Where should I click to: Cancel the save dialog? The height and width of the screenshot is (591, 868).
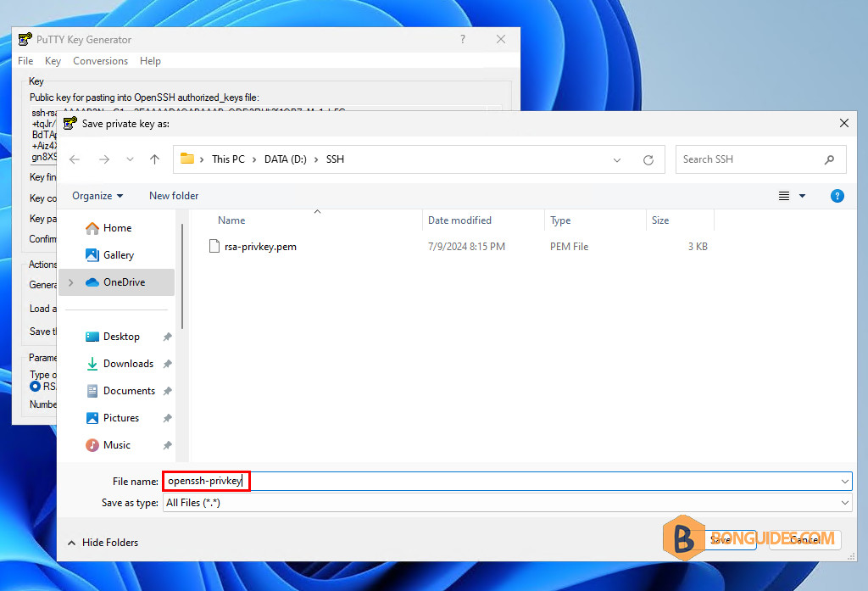point(805,539)
